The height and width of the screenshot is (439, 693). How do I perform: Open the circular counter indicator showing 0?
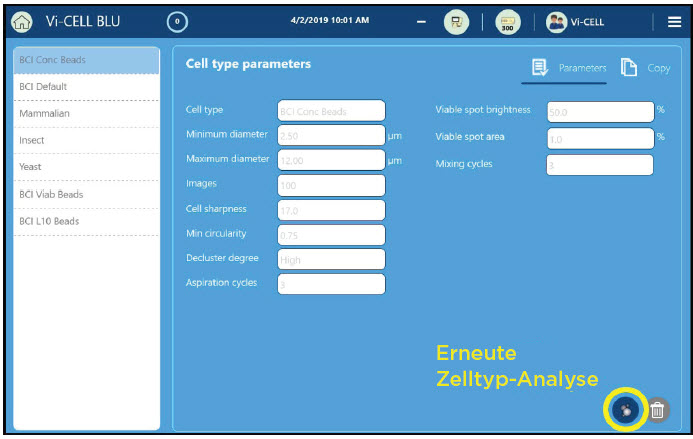pyautogui.click(x=177, y=21)
